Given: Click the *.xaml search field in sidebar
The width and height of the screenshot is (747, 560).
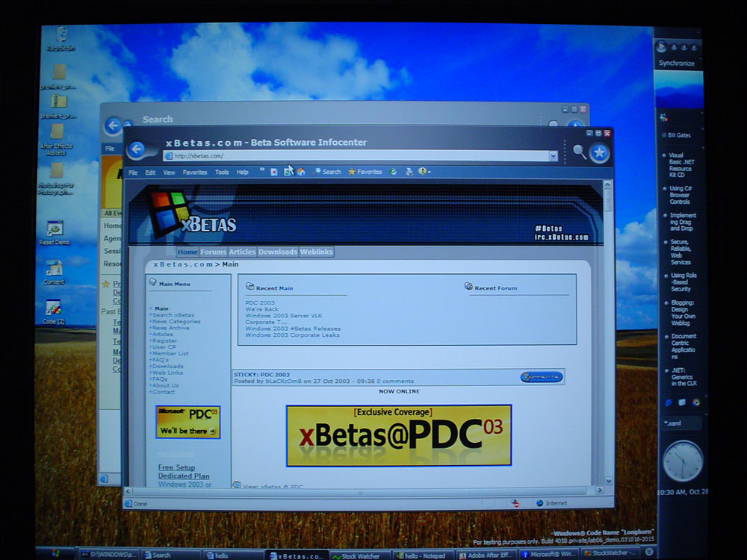Looking at the screenshot, I should 681,423.
